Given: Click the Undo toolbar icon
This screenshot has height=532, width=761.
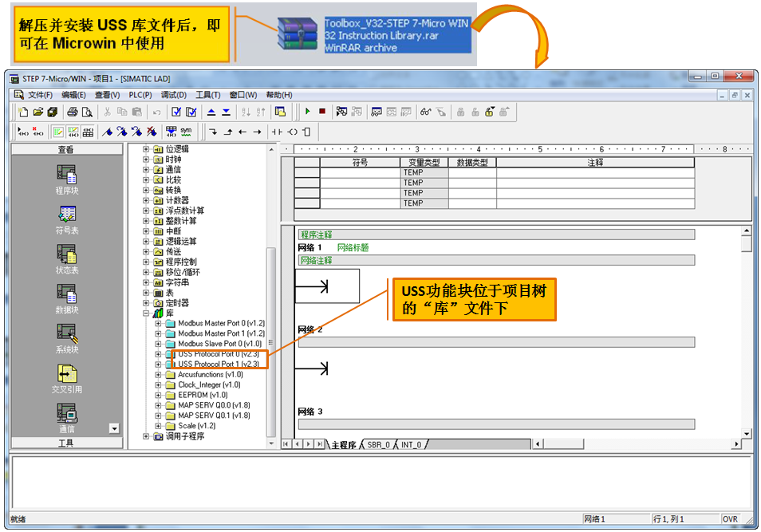Looking at the screenshot, I should pyautogui.click(x=157, y=112).
